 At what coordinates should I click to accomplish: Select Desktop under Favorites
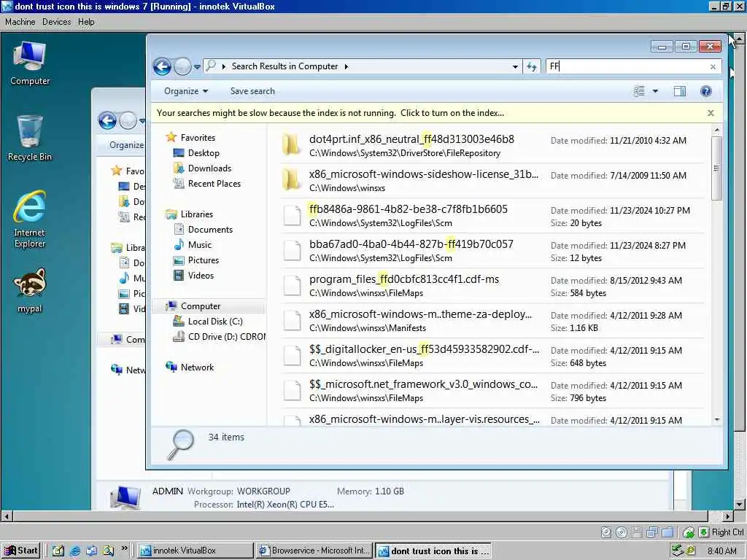[x=204, y=153]
